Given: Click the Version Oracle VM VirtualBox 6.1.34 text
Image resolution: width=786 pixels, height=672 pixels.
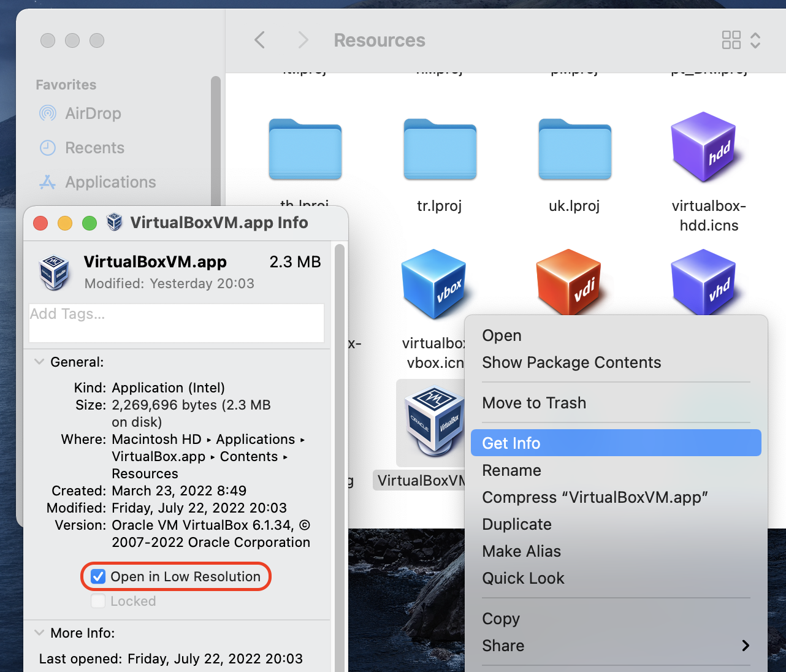Looking at the screenshot, I should coord(211,533).
